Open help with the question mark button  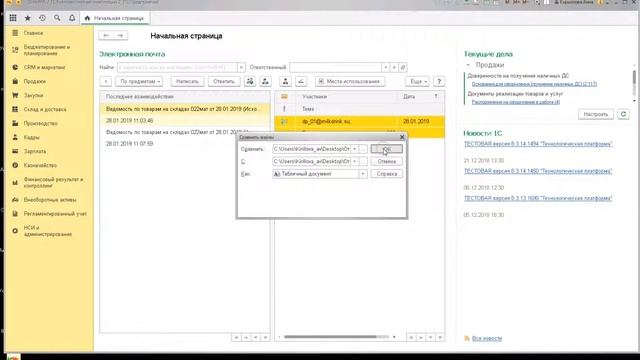pyautogui.click(x=439, y=82)
